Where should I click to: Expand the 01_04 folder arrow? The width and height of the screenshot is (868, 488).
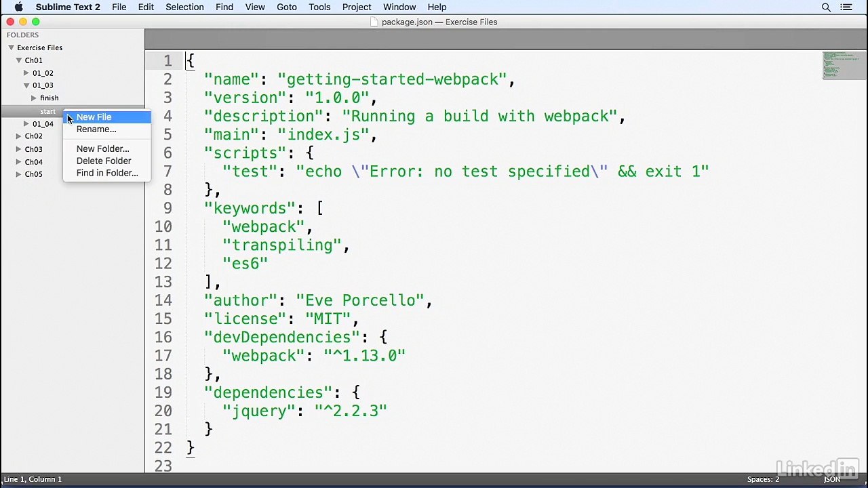pos(26,124)
